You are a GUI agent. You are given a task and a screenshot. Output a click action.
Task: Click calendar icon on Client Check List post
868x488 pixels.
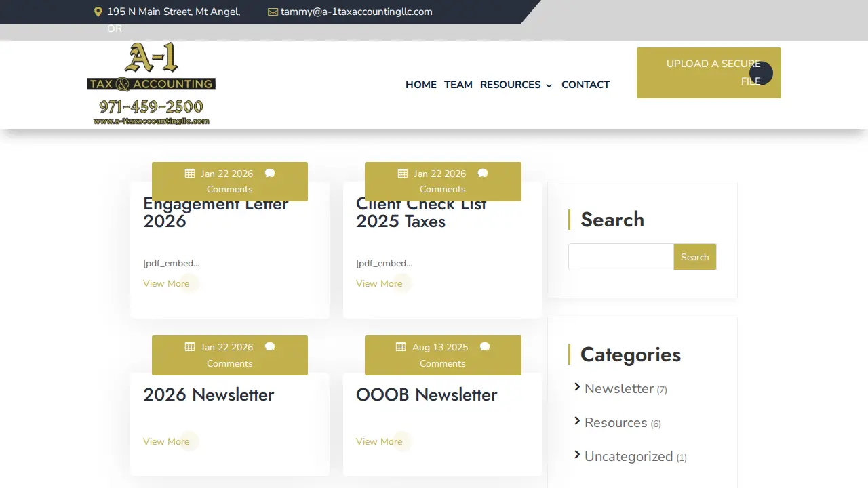click(x=403, y=174)
